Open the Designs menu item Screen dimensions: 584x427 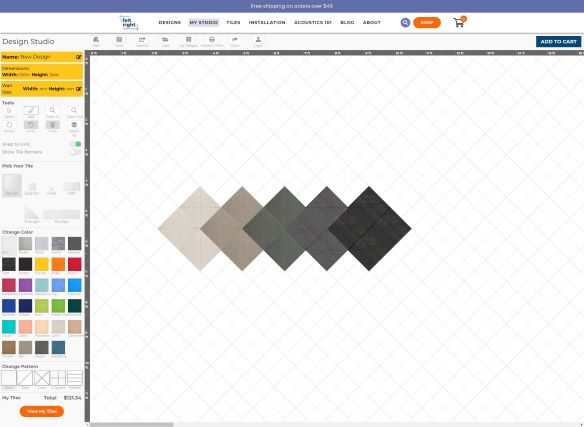[x=170, y=23]
